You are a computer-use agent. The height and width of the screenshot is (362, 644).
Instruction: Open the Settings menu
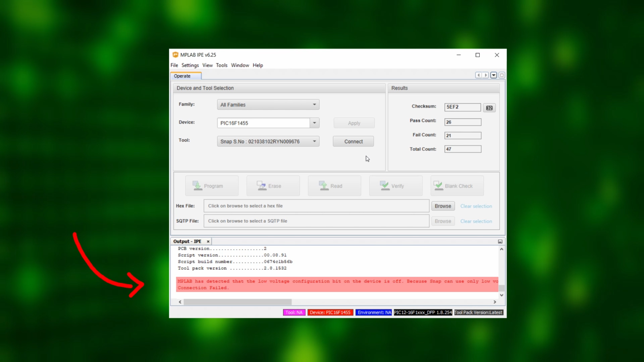pos(190,65)
